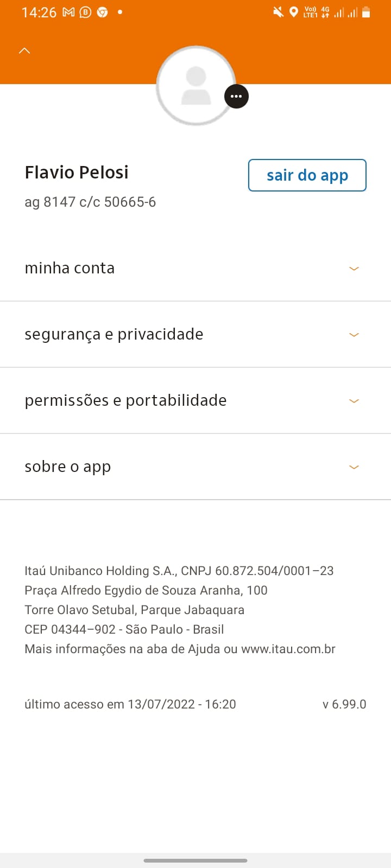Tap the collapse arrow in the orange header
391x868 pixels.
pyautogui.click(x=24, y=51)
